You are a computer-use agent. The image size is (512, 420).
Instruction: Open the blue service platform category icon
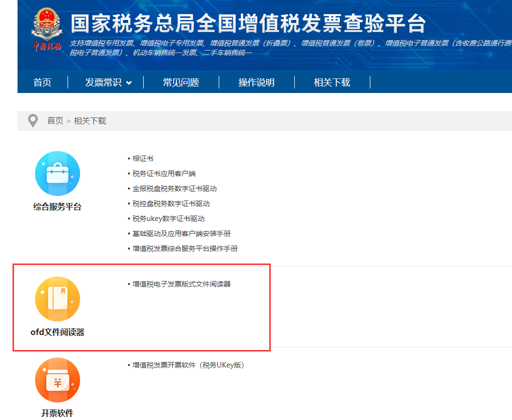57,172
